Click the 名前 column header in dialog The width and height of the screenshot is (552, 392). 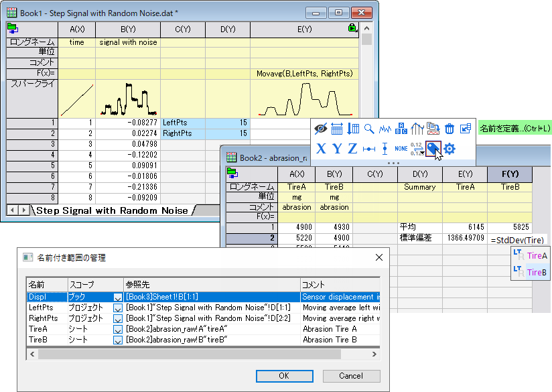pyautogui.click(x=47, y=285)
